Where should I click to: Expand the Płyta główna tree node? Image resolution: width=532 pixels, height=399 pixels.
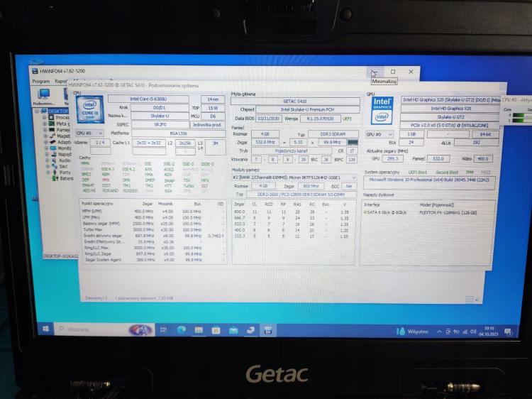45,124
